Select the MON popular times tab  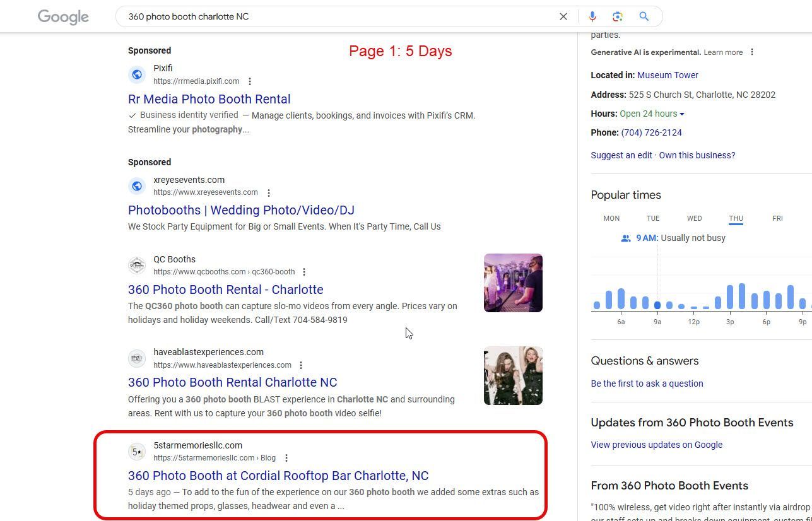611,218
